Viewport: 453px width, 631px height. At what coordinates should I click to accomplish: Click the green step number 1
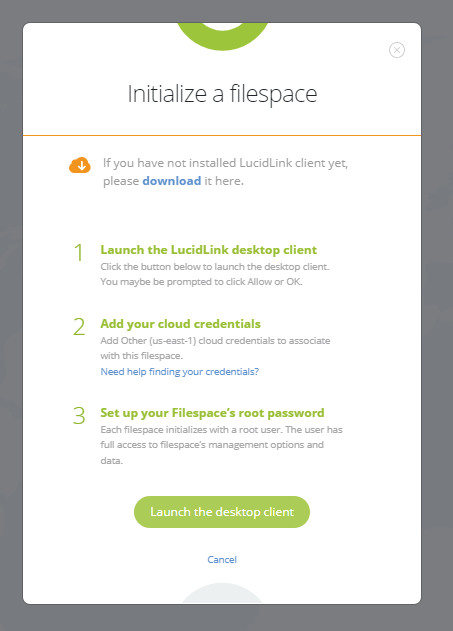pyautogui.click(x=79, y=253)
